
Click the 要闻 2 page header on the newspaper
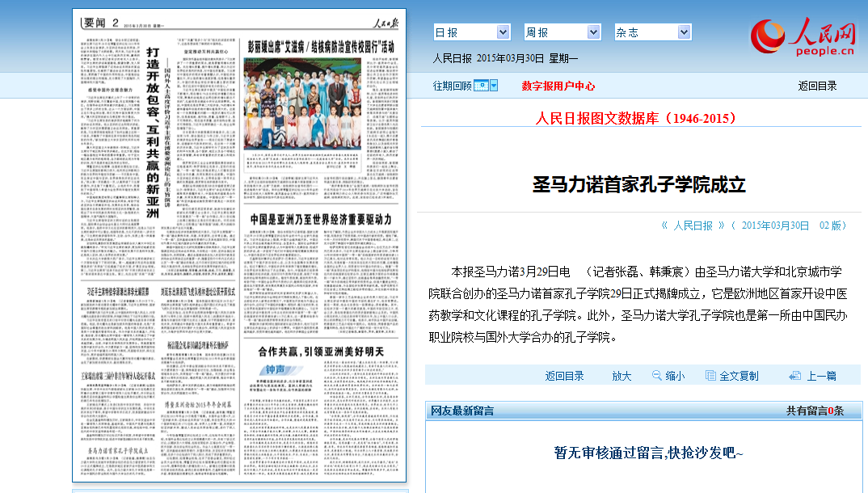101,23
